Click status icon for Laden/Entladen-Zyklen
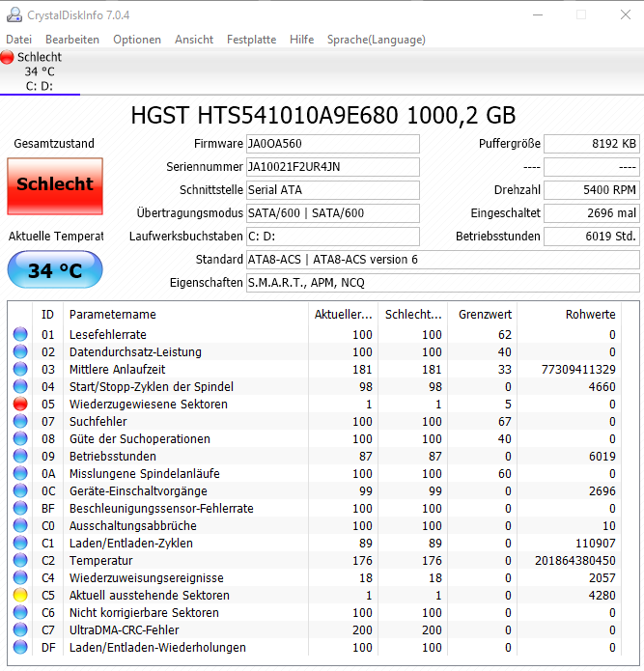This screenshot has width=644, height=671. point(20,543)
